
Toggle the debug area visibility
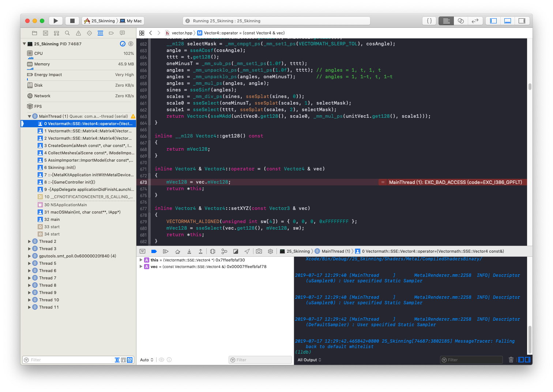tap(507, 20)
